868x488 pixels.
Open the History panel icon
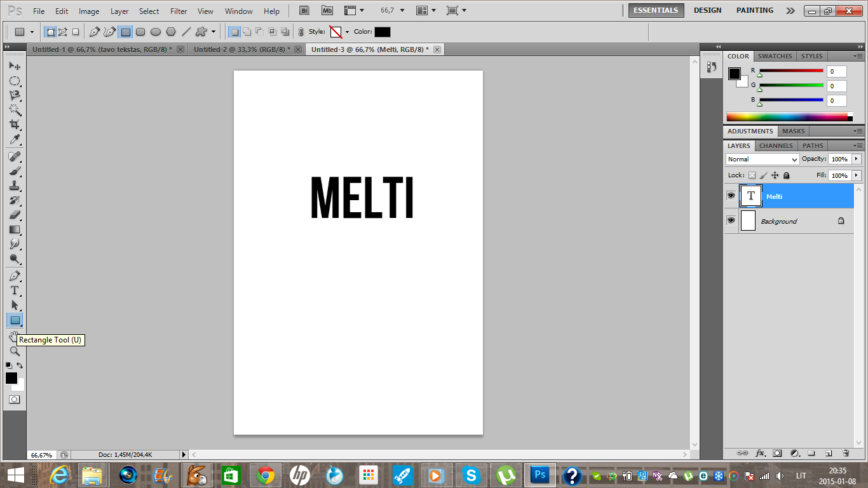[712, 67]
